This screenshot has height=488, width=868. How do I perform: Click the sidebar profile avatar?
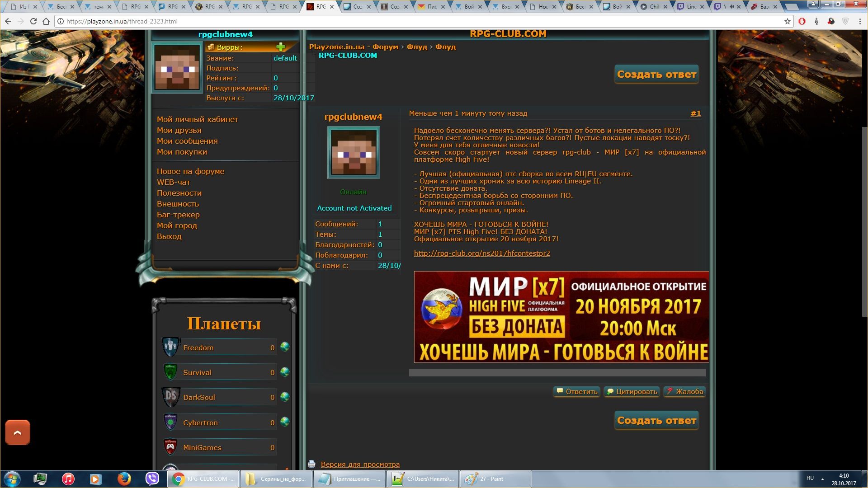[177, 68]
